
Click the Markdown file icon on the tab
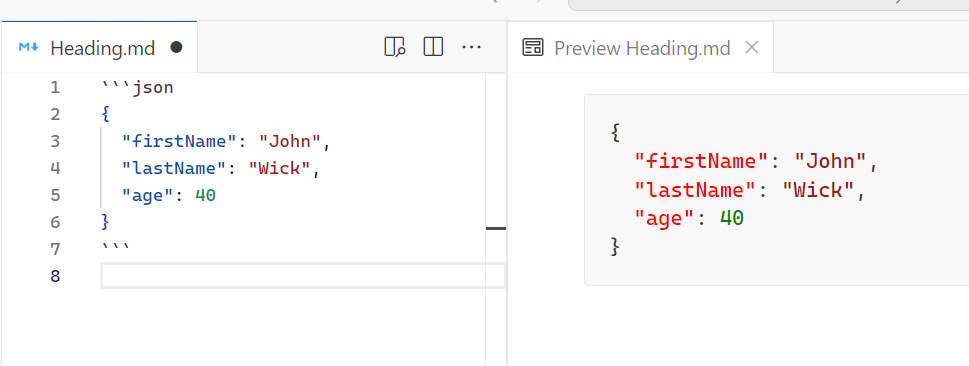point(28,47)
